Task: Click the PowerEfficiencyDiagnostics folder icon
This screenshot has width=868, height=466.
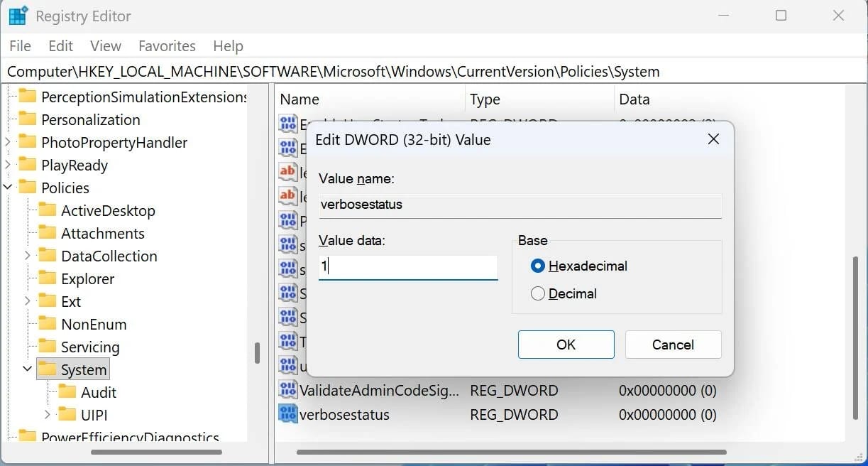Action: tap(27, 436)
